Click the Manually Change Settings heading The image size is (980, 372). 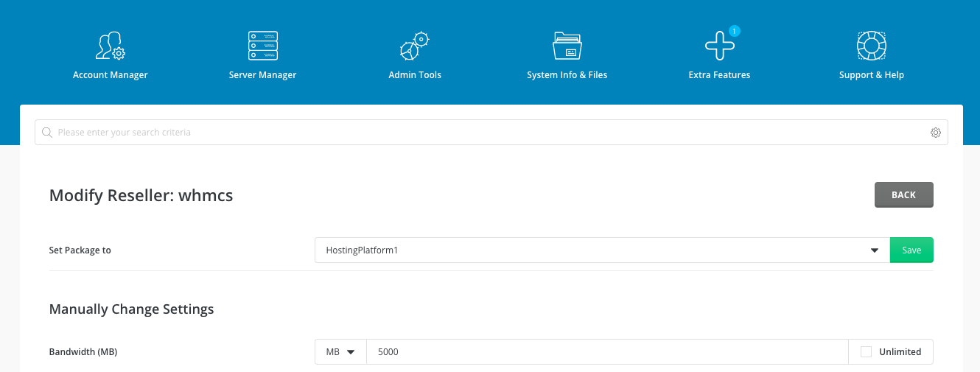click(132, 309)
